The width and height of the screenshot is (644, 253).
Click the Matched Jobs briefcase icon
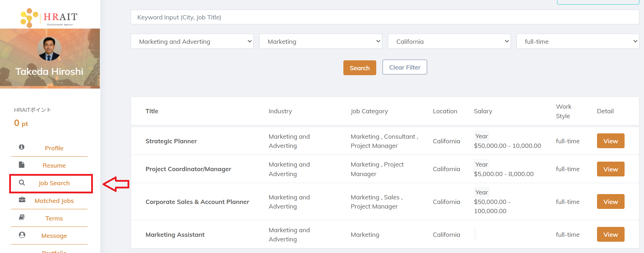pos(22,200)
